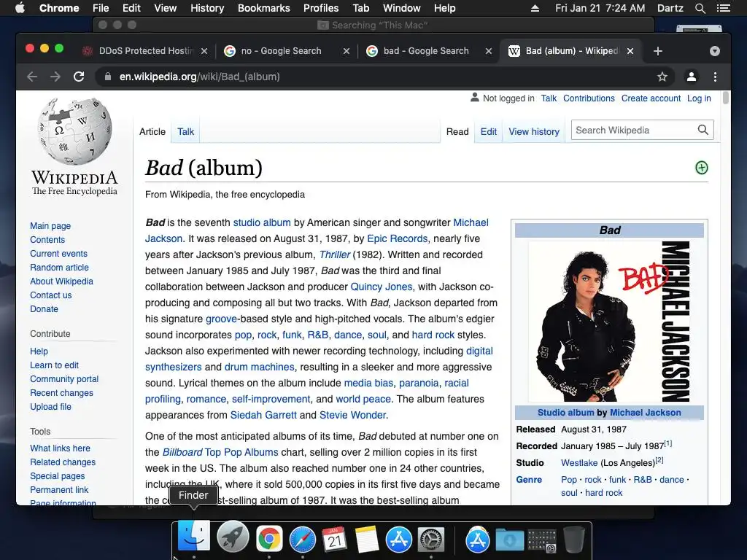Open the Trash in the dock
Viewport: 747px width, 560px height.
tap(574, 540)
